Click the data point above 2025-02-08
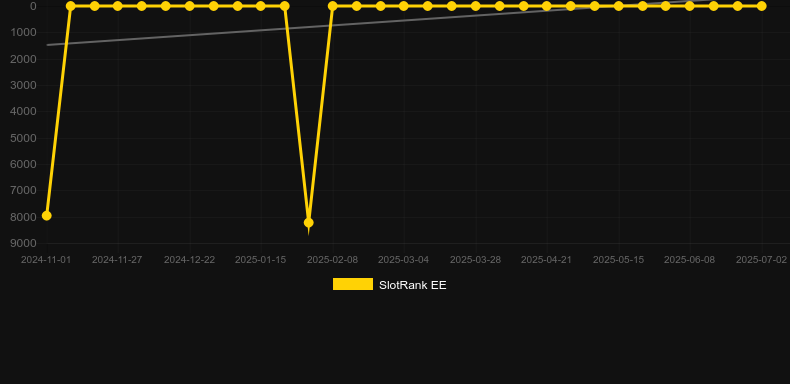 click(333, 6)
